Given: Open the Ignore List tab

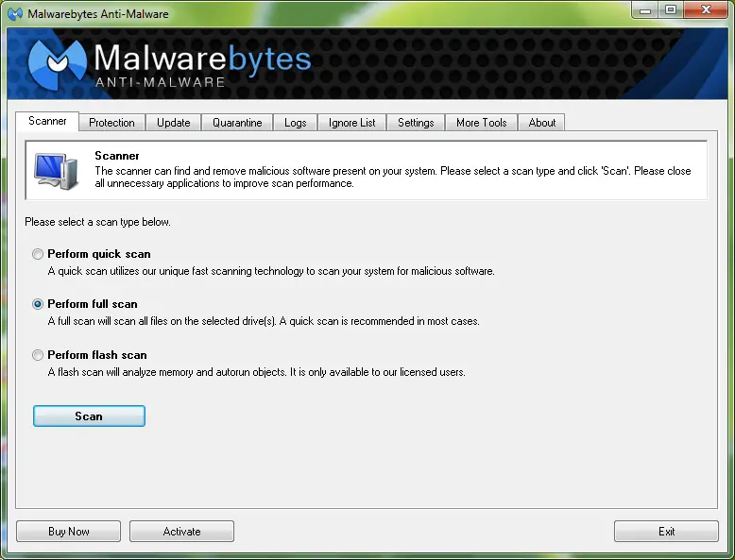Looking at the screenshot, I should click(x=352, y=123).
